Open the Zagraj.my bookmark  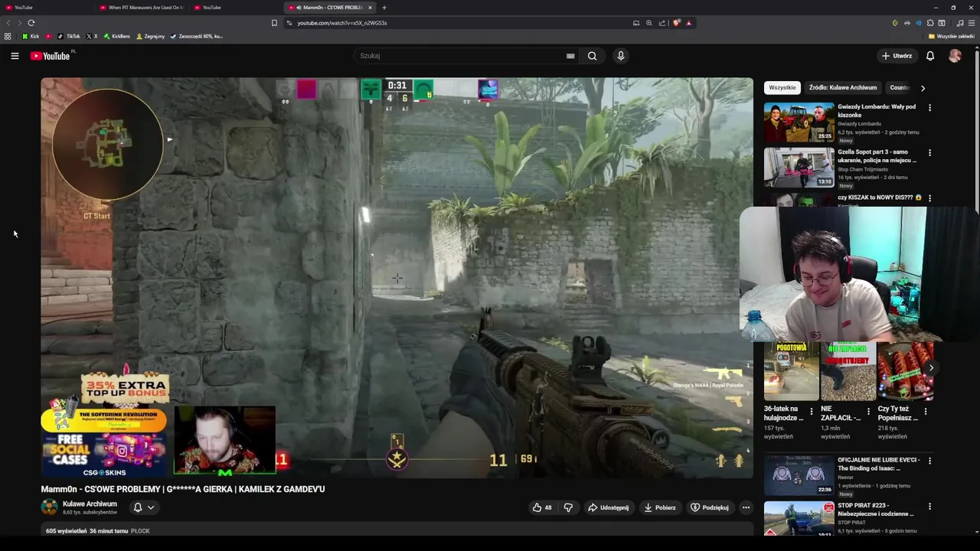pos(150,36)
